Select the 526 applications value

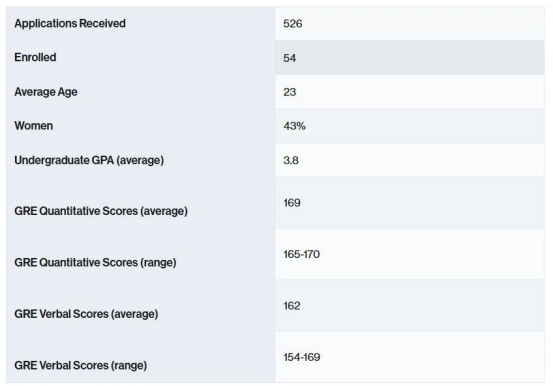pos(292,24)
